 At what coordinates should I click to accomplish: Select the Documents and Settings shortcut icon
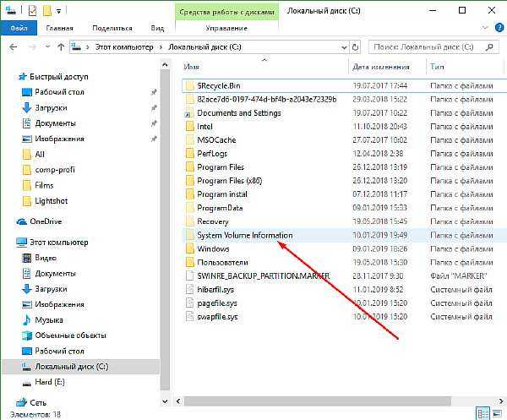coord(189,113)
